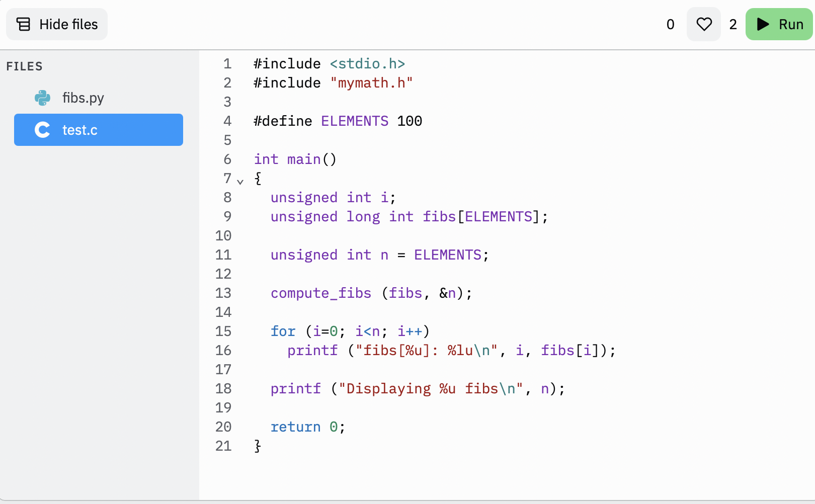Click the FILES section header
Viewport: 815px width, 504px height.
coord(24,66)
